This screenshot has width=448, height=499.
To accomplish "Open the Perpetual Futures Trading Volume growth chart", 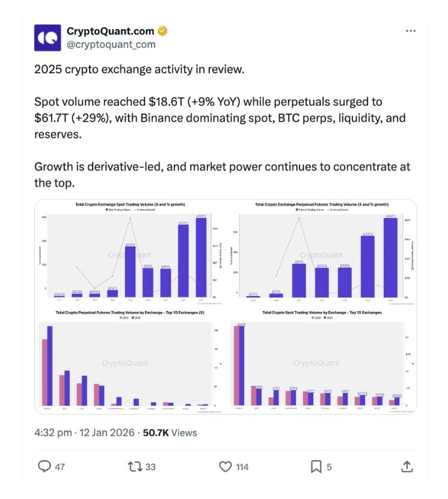I will (322, 252).
